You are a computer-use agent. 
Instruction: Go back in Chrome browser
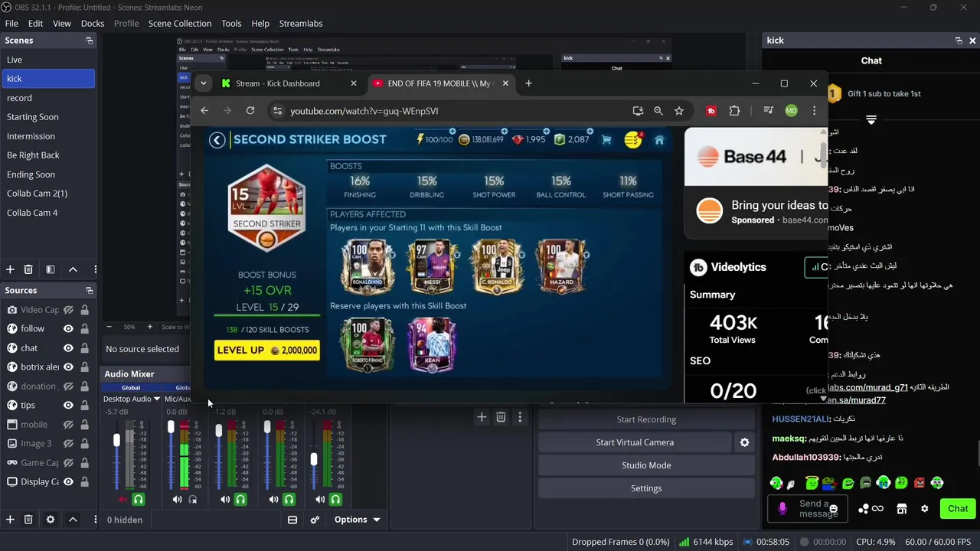tap(204, 111)
